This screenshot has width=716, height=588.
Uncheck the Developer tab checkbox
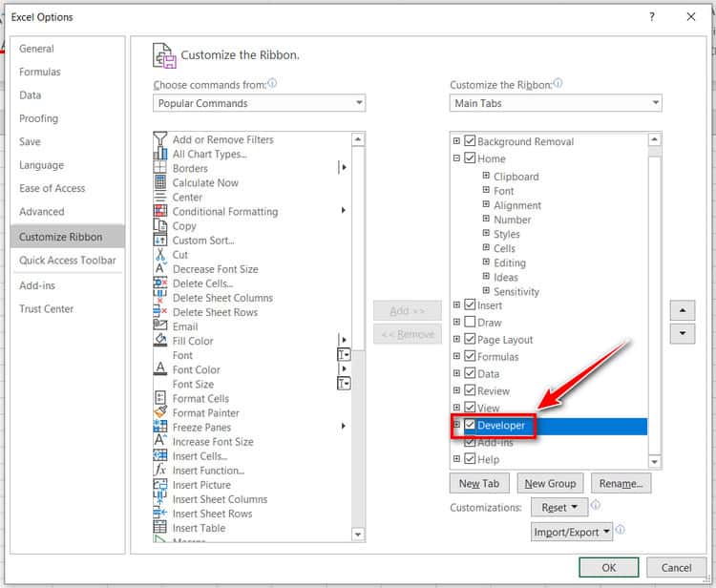pyautogui.click(x=470, y=425)
